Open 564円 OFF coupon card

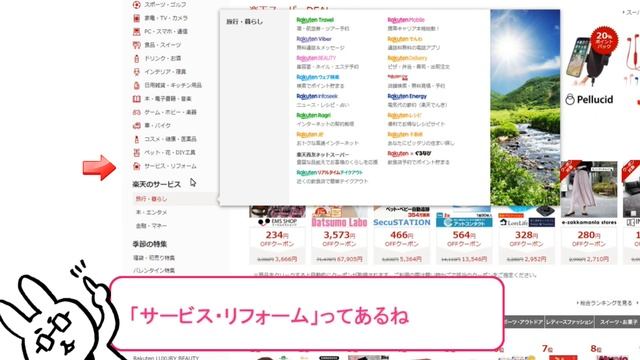point(464,235)
